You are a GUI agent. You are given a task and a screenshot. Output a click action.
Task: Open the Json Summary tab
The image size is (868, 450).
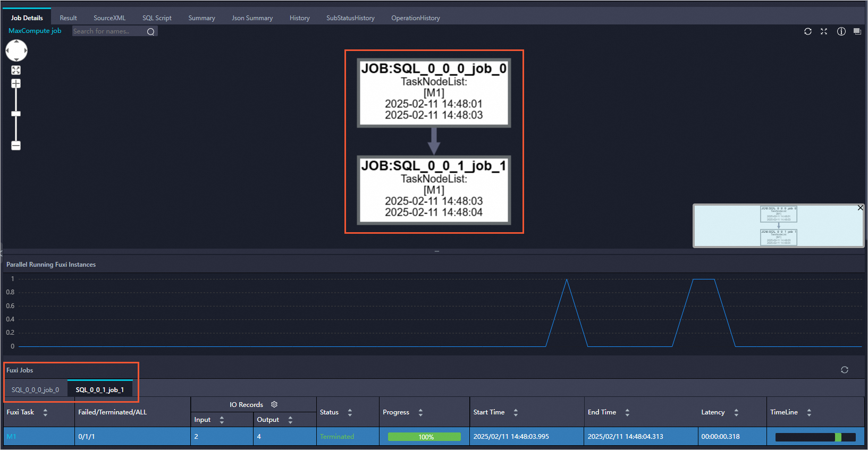pyautogui.click(x=252, y=18)
